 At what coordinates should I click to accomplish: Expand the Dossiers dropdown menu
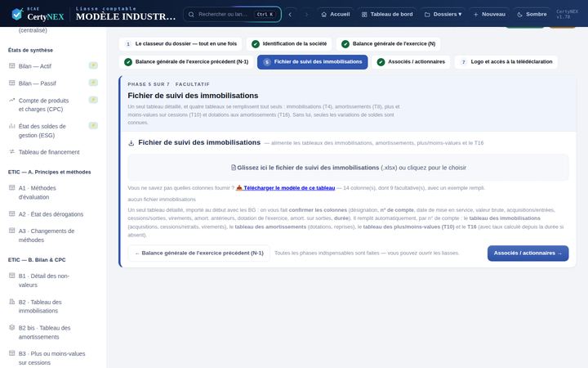click(443, 14)
